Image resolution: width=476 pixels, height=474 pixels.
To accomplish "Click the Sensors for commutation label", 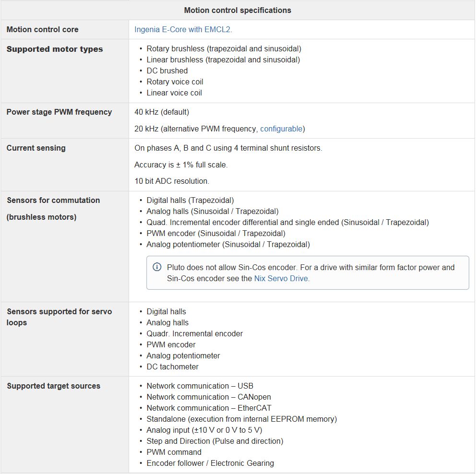I will pos(53,200).
